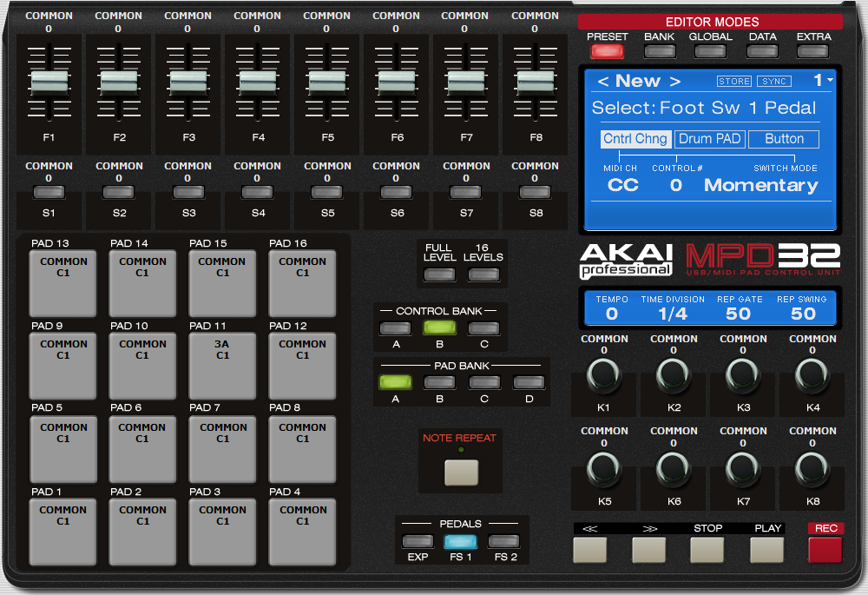Click the CONTROL # value 0
Image resolution: width=868 pixels, height=595 pixels.
(676, 185)
